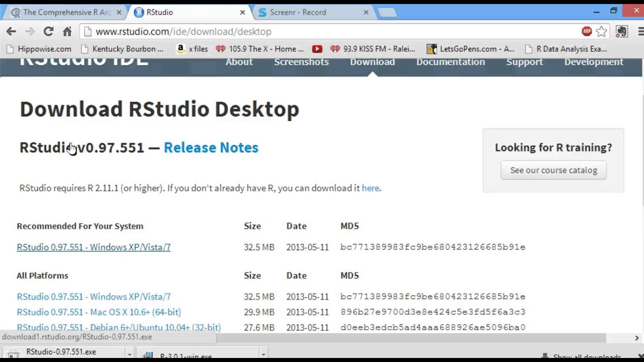Image resolution: width=644 pixels, height=362 pixels.
Task: Open the Hippowise.com bookmark
Action: point(39,49)
